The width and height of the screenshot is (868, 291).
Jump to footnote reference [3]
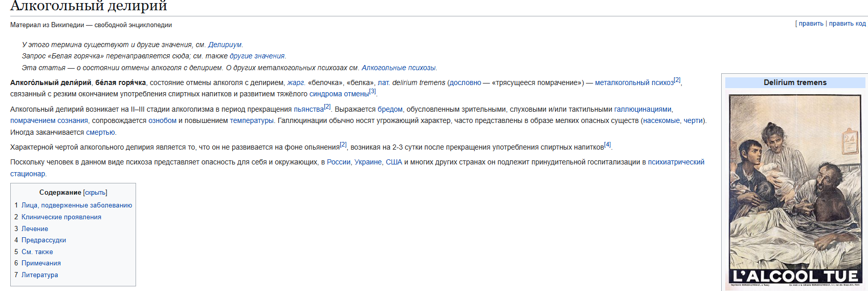click(372, 91)
